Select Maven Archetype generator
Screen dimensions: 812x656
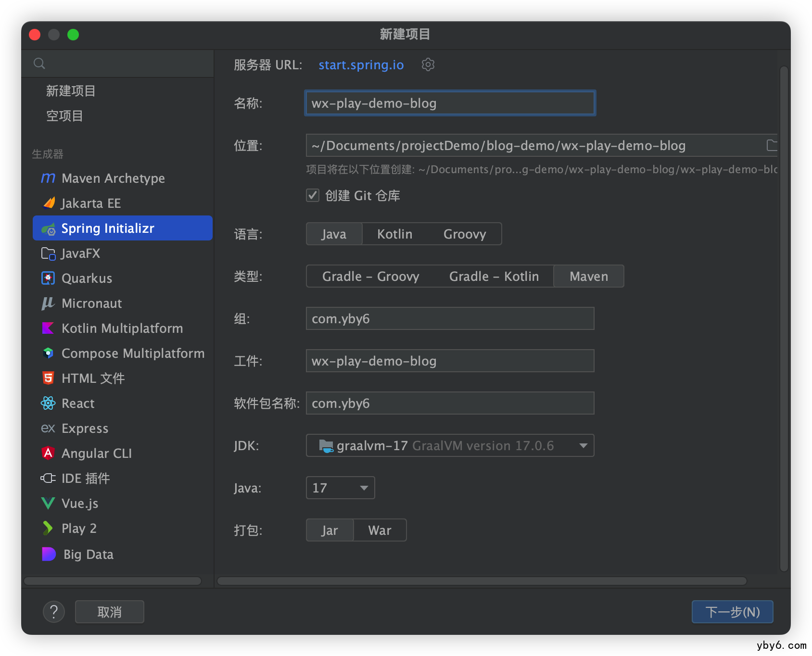pyautogui.click(x=123, y=178)
